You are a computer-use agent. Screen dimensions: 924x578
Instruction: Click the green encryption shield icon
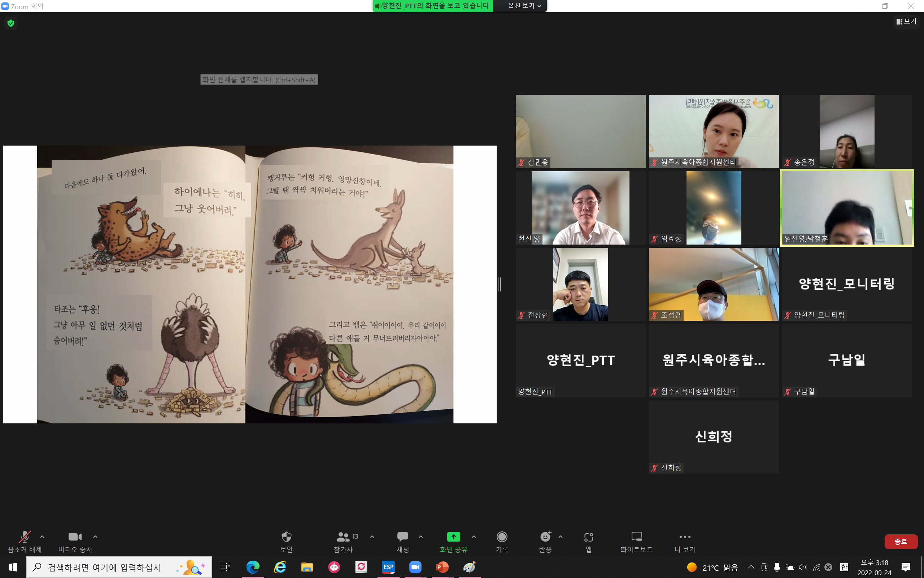(x=11, y=23)
